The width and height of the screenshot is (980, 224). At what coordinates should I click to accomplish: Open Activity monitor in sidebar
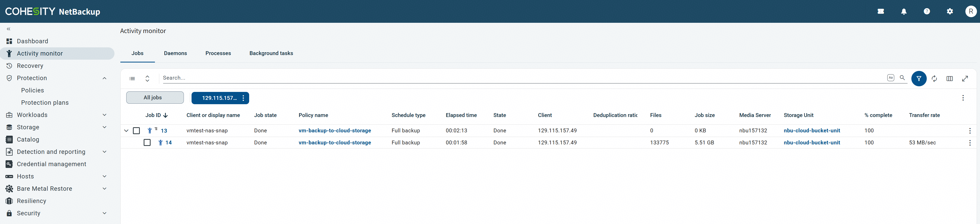pos(57,54)
